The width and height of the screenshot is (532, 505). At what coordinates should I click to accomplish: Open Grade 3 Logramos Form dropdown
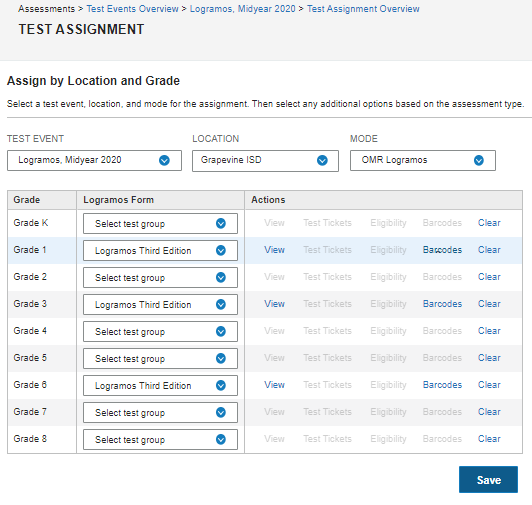pyautogui.click(x=160, y=304)
